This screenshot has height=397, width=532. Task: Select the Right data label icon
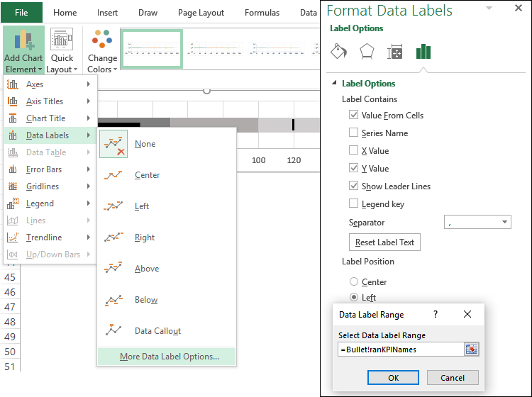coord(113,237)
